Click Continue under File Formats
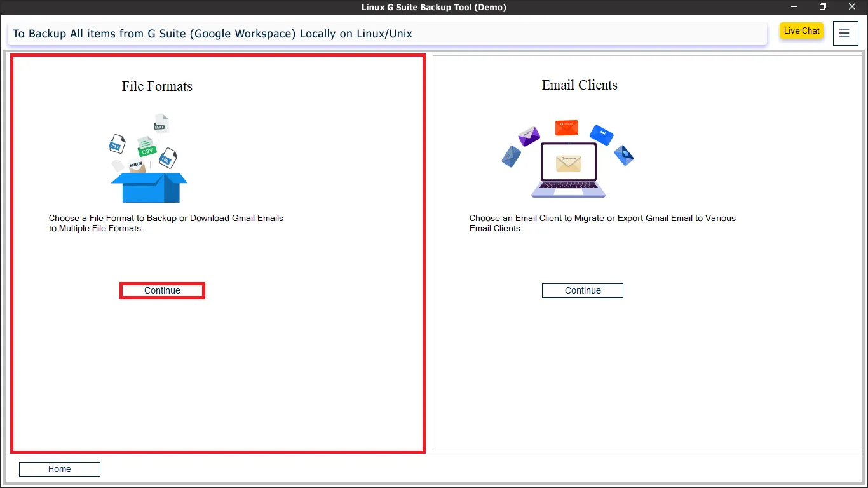The height and width of the screenshot is (488, 868). pos(162,290)
